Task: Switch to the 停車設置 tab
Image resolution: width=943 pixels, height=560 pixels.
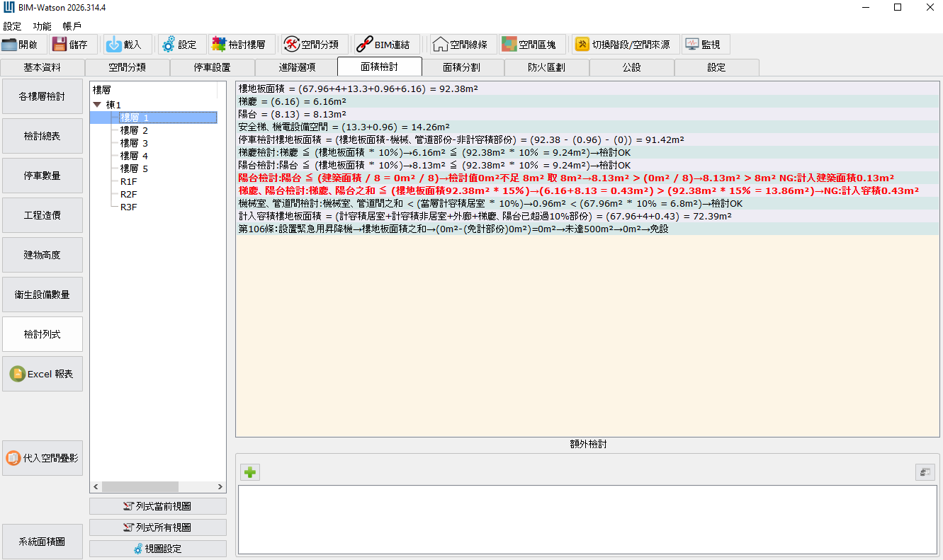Action: point(212,68)
